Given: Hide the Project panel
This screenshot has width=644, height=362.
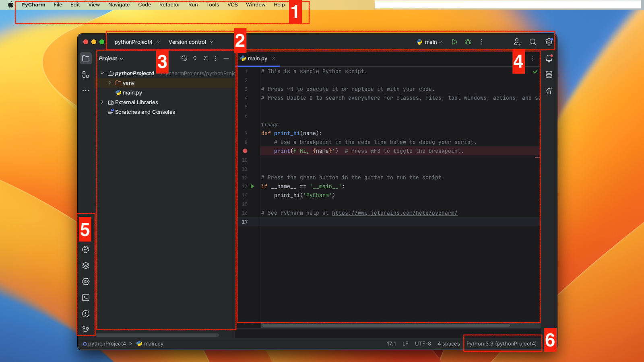Looking at the screenshot, I should pos(226,58).
